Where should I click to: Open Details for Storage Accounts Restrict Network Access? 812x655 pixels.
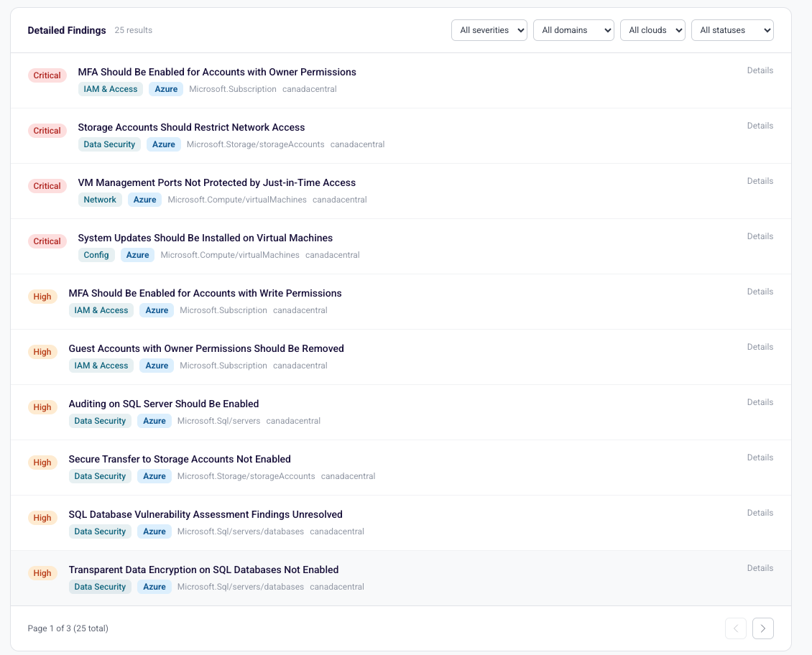[760, 126]
